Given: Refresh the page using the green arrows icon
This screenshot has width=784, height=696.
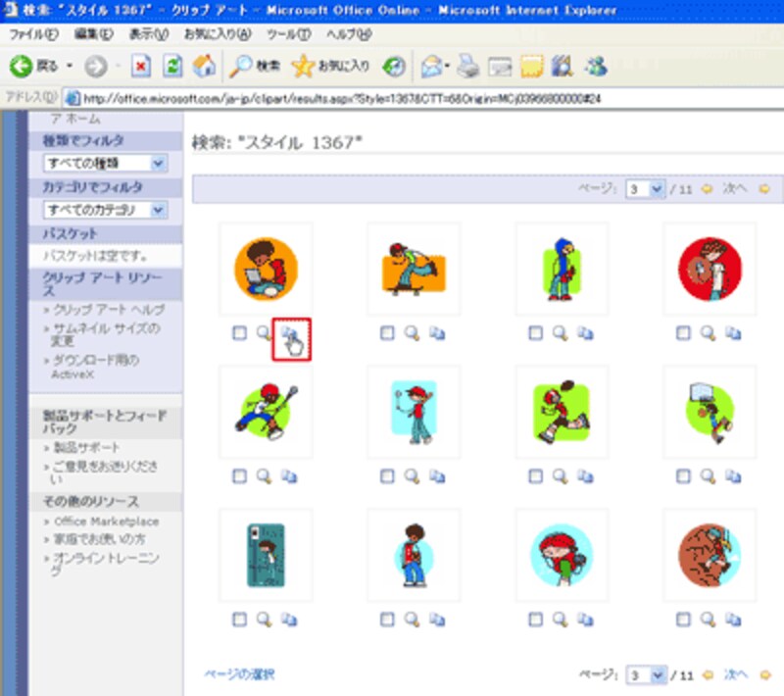Looking at the screenshot, I should click(x=172, y=66).
